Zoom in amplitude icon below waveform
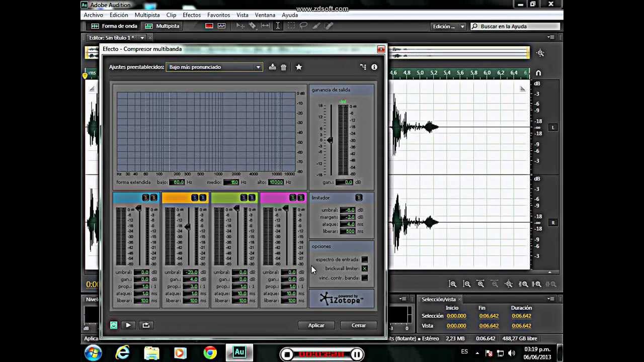644x362 pixels. coord(453,284)
